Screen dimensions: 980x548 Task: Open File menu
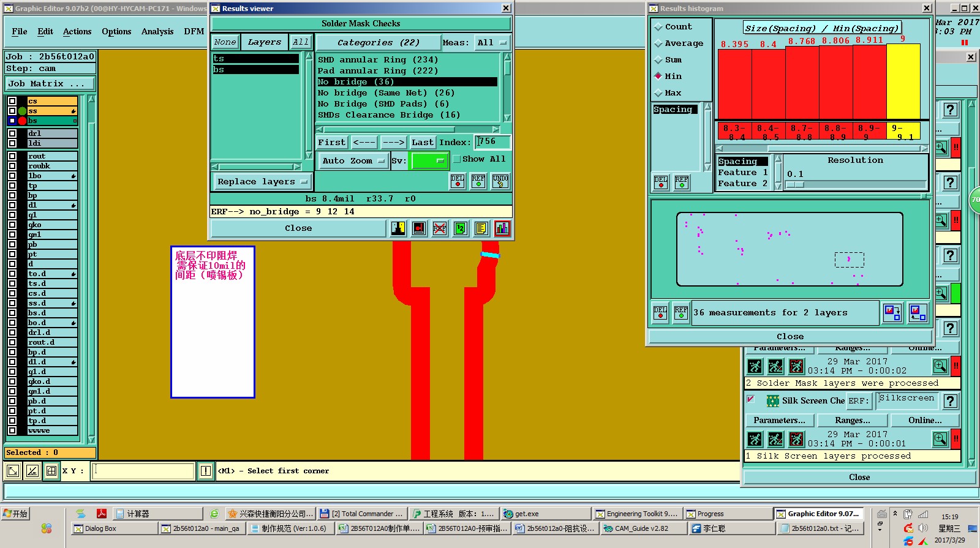coord(20,32)
